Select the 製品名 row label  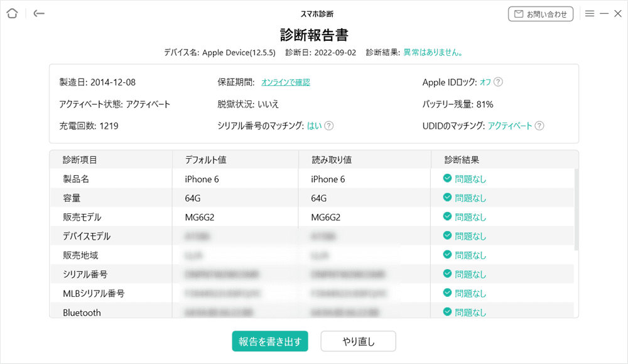coord(76,179)
